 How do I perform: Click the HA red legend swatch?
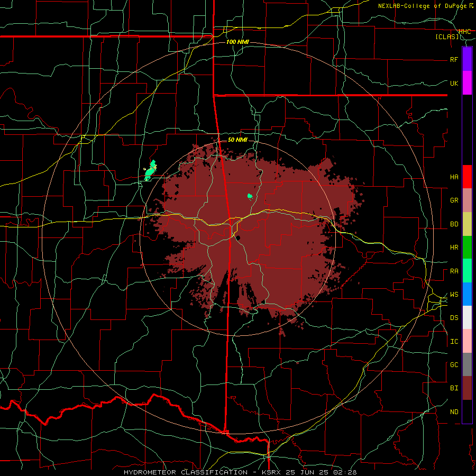pos(467,177)
